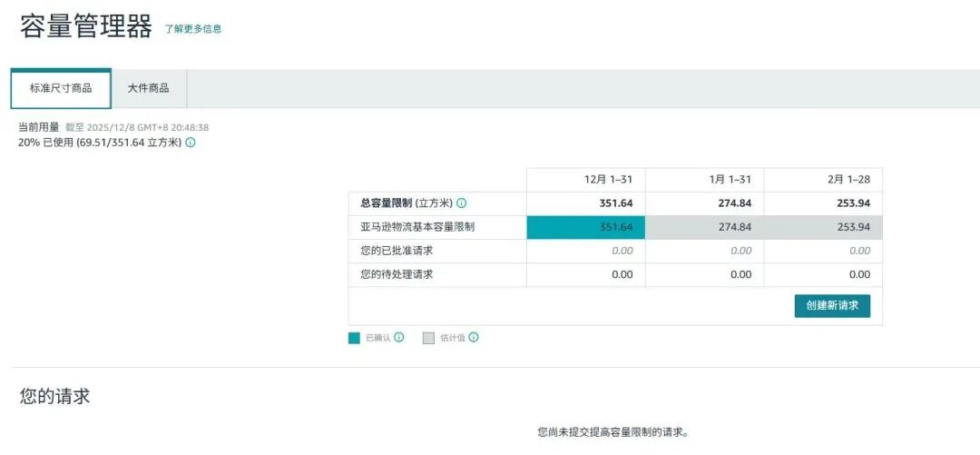
Task: Click the info icon beside 估计值 legend
Action: pyautogui.click(x=474, y=338)
